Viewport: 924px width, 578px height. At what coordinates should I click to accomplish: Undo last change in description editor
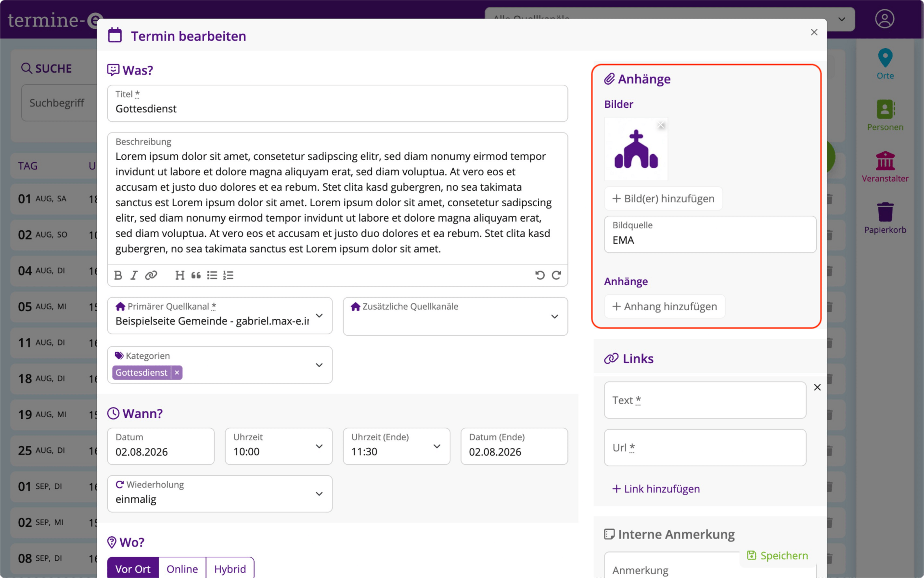click(539, 275)
